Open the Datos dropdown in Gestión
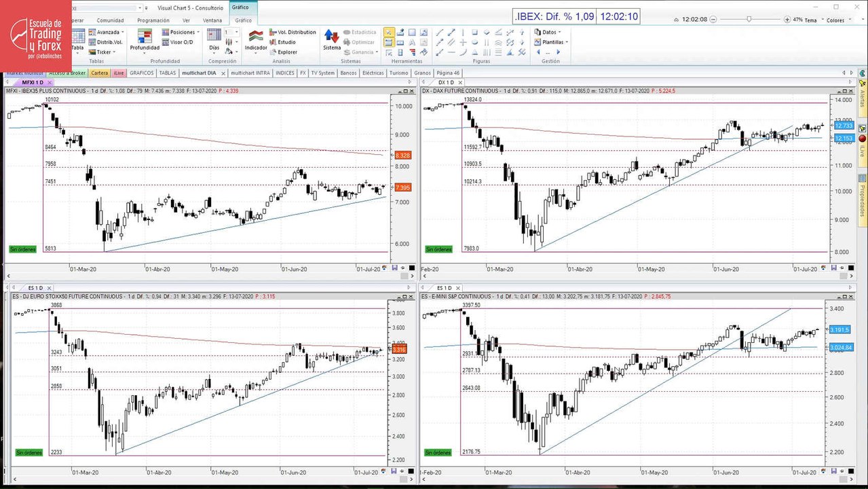This screenshot has height=489, width=868. (x=548, y=32)
